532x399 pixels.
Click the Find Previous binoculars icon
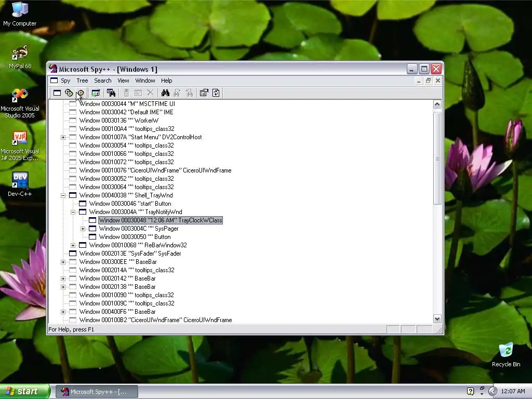tap(189, 93)
